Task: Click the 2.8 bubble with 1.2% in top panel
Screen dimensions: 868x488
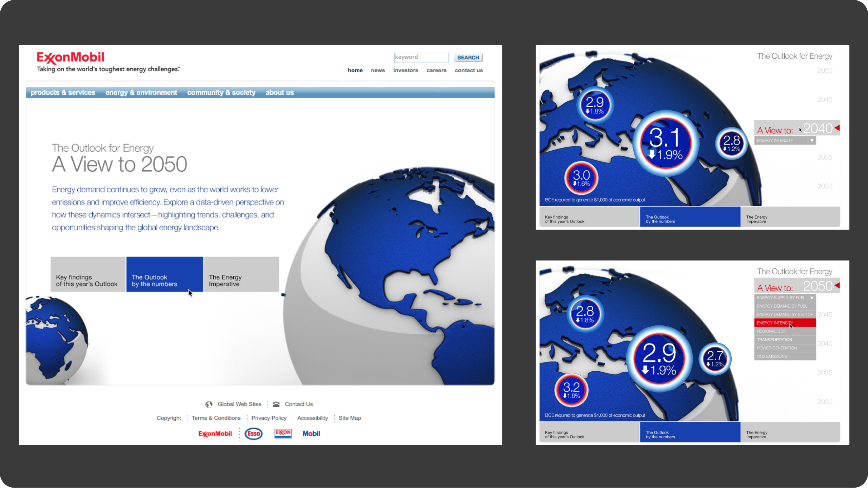Action: (731, 143)
